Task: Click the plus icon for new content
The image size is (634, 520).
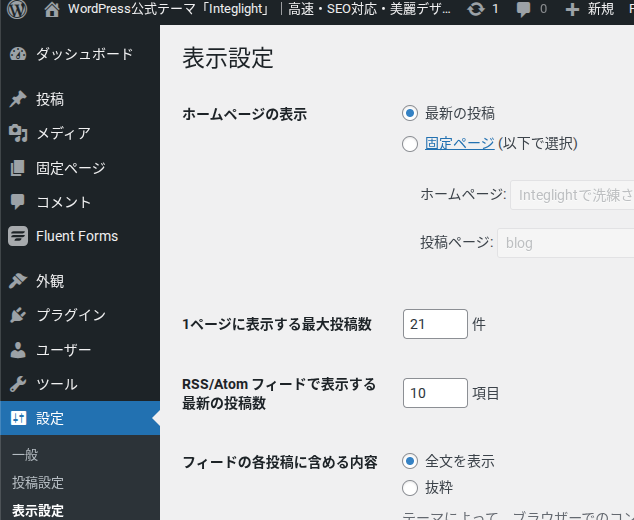Action: click(572, 9)
